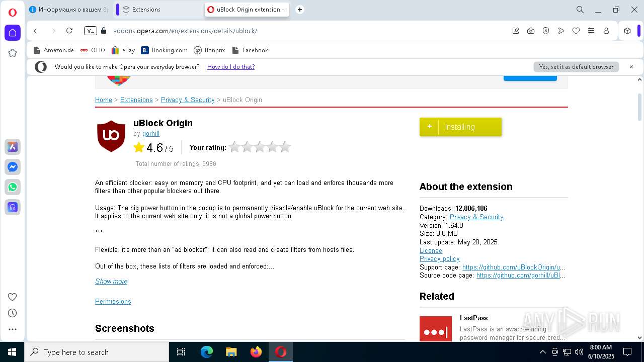Open Facebook Messenger in sidebar

[x=13, y=167]
